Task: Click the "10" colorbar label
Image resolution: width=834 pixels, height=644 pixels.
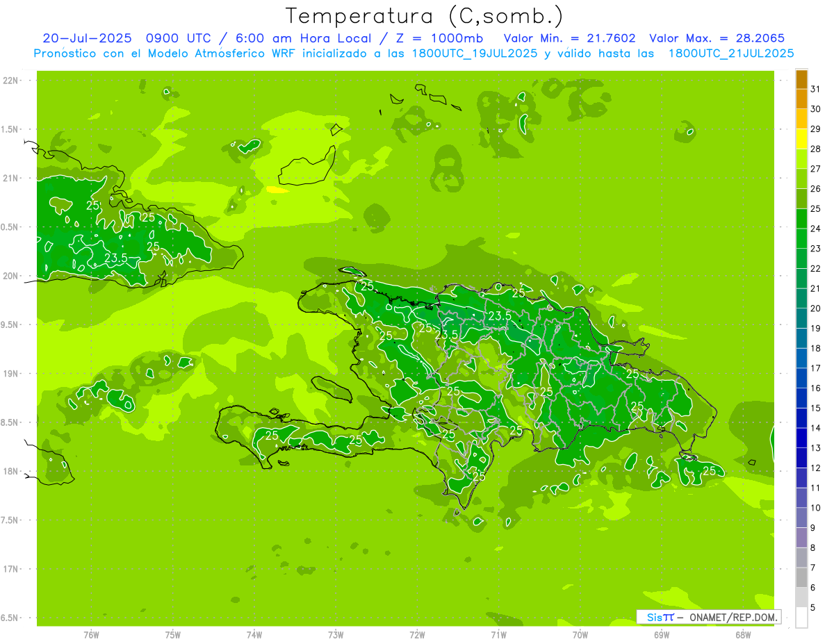Action: point(815,508)
